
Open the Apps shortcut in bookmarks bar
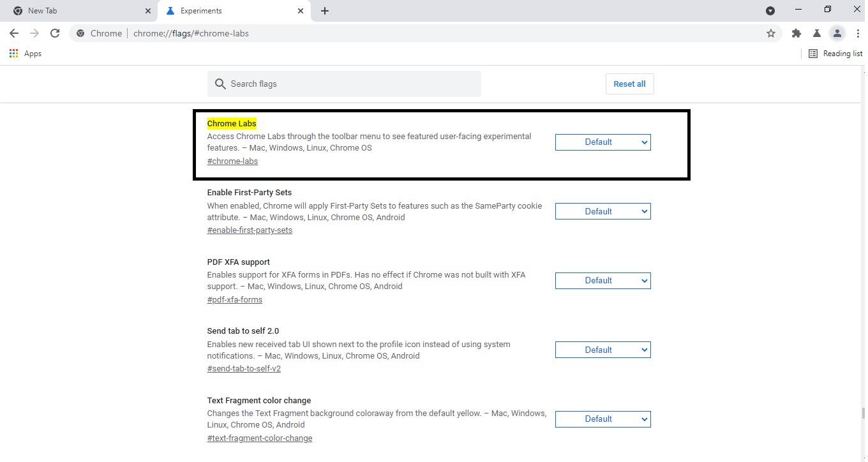coord(26,54)
